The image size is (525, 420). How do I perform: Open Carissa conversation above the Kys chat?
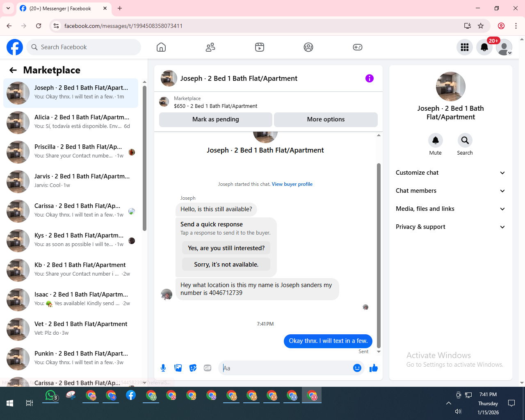[71, 211]
